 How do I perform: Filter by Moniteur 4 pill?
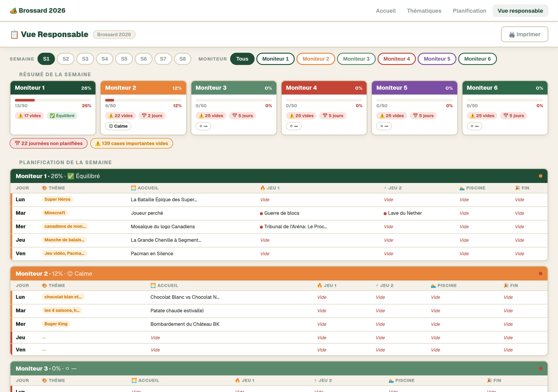click(396, 59)
